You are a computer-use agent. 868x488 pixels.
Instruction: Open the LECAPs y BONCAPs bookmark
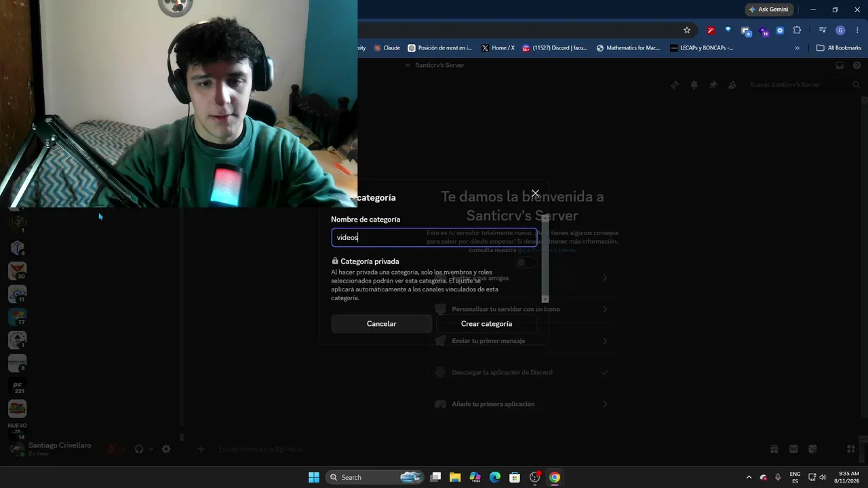[x=702, y=48]
